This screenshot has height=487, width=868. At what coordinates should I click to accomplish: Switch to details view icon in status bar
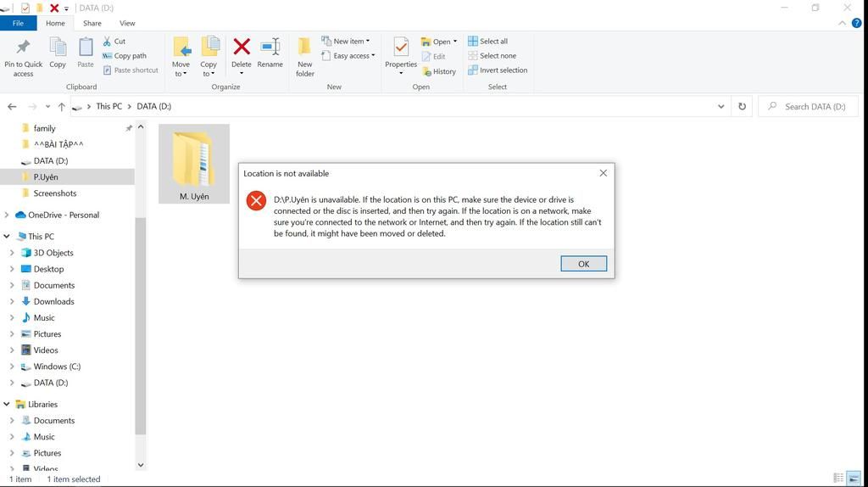pyautogui.click(x=838, y=479)
